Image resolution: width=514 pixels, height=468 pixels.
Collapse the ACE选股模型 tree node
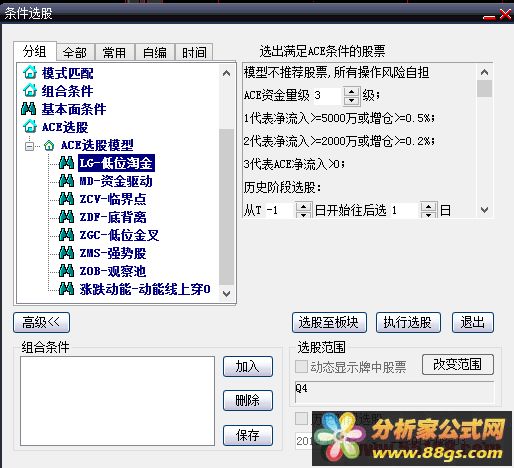29,146
